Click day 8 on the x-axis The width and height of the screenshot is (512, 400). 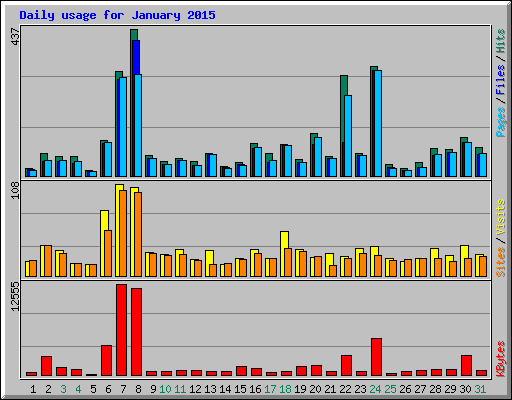[138, 389]
